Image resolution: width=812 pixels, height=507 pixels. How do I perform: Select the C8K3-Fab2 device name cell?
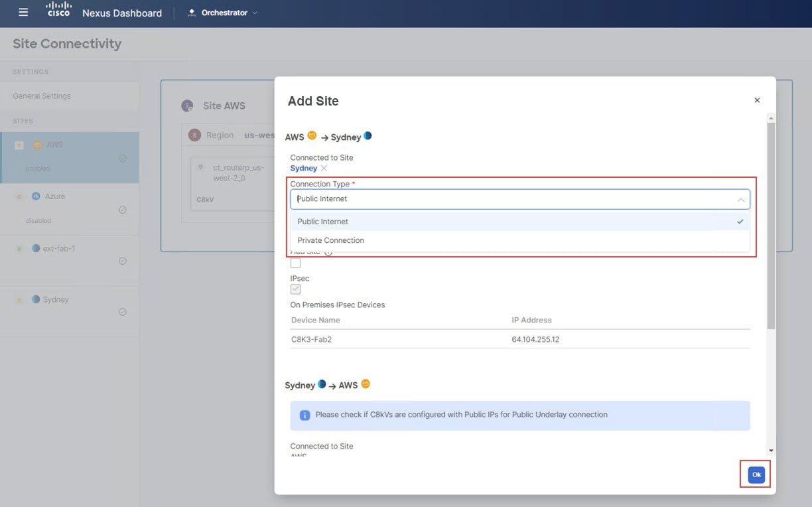tap(312, 339)
